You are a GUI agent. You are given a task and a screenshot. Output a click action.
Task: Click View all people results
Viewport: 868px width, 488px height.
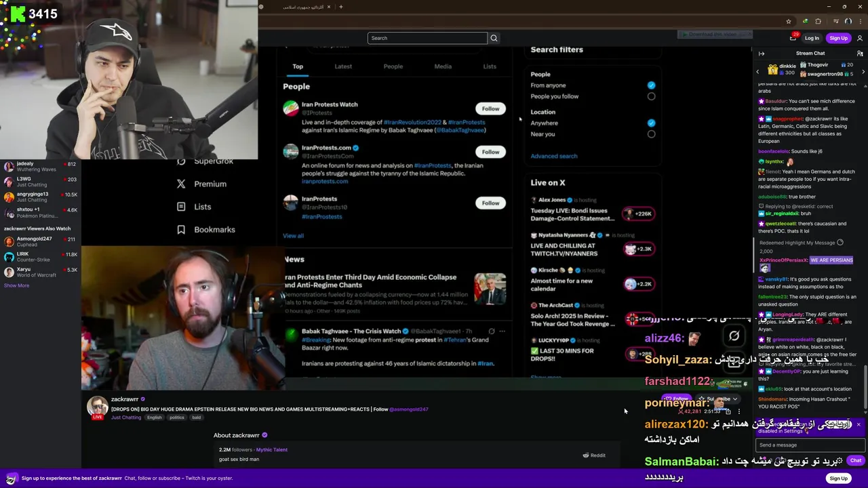click(x=293, y=236)
